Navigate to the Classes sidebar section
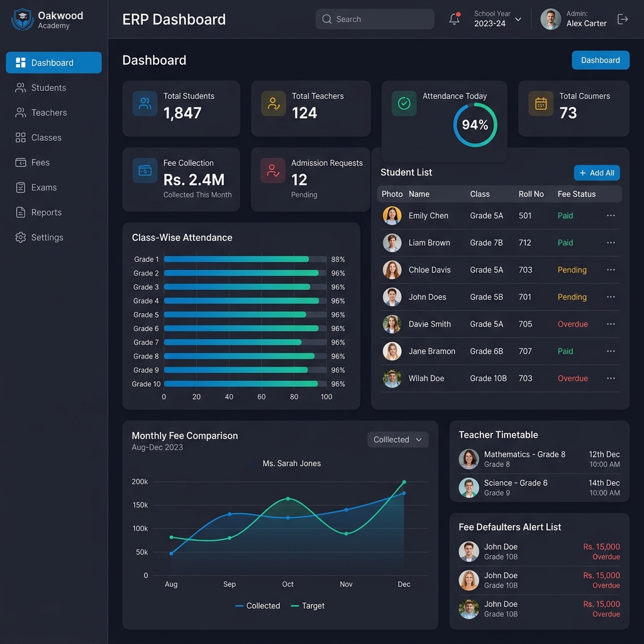Image resolution: width=644 pixels, height=644 pixels. pos(54,138)
